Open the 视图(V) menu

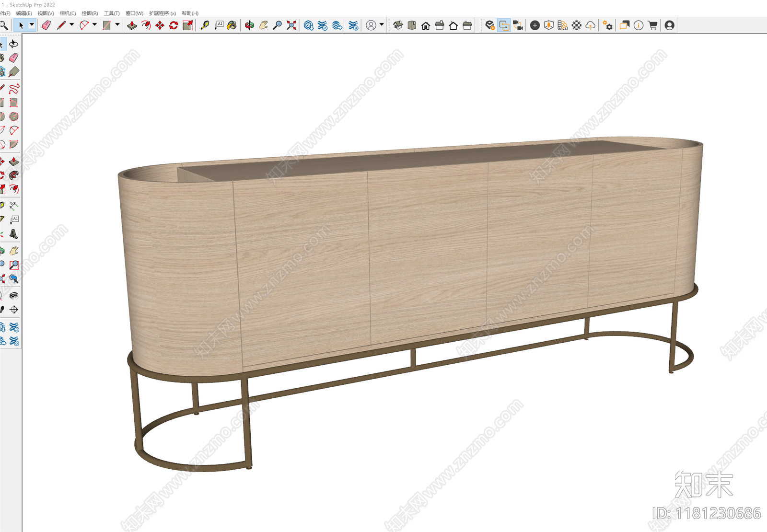(x=46, y=13)
